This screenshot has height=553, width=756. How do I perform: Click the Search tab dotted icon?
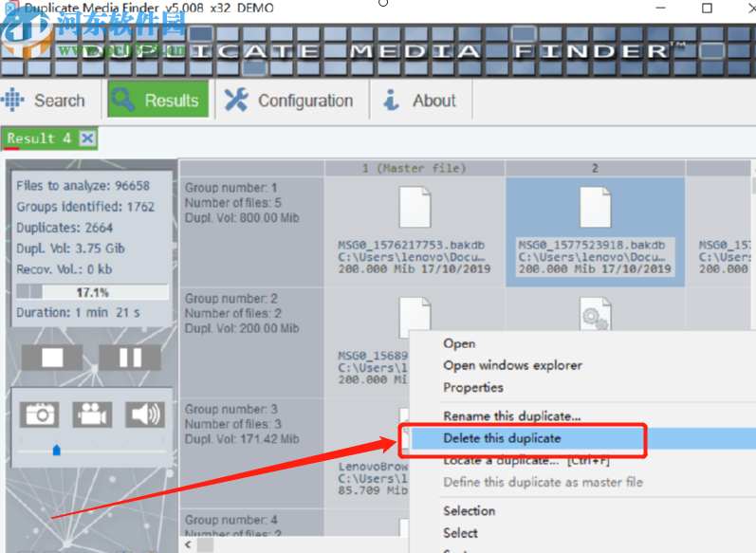(13, 100)
